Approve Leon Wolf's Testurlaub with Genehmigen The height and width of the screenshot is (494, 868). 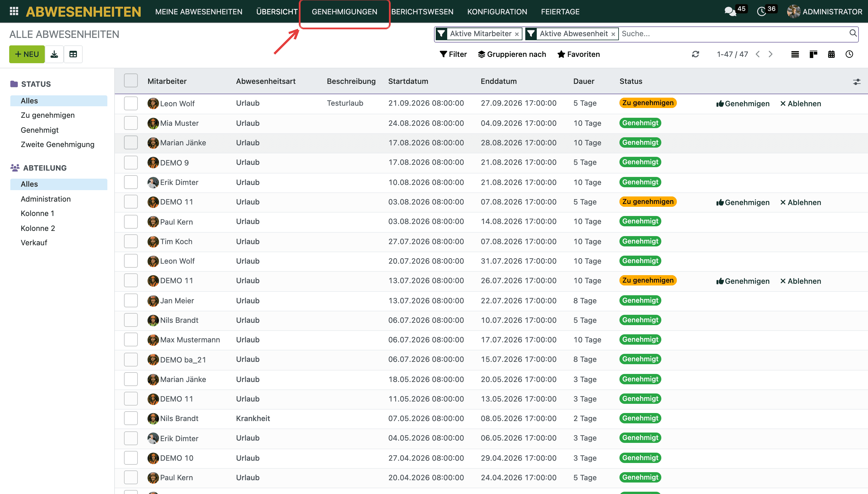743,103
